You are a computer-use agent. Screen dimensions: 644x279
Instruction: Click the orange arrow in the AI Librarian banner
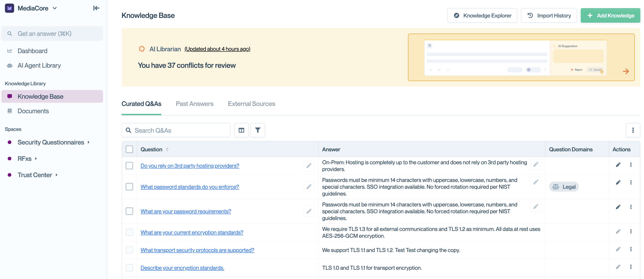pyautogui.click(x=626, y=71)
